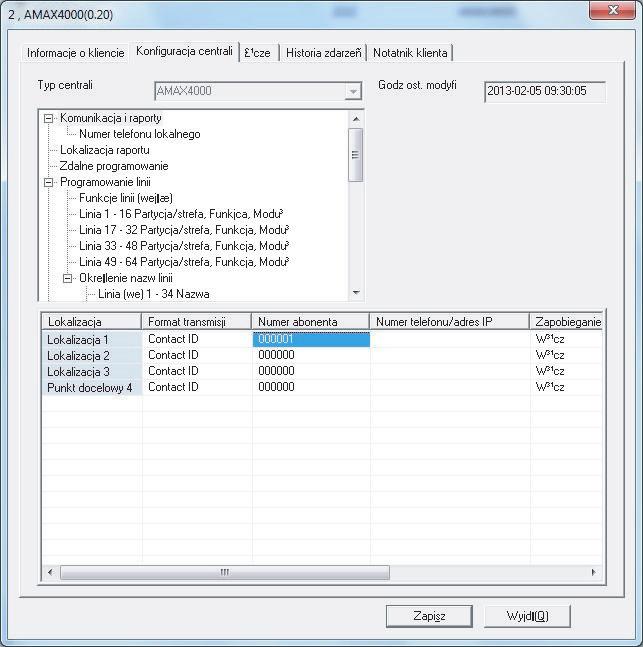Close the AMAX4000 dialog window

click(612, 10)
